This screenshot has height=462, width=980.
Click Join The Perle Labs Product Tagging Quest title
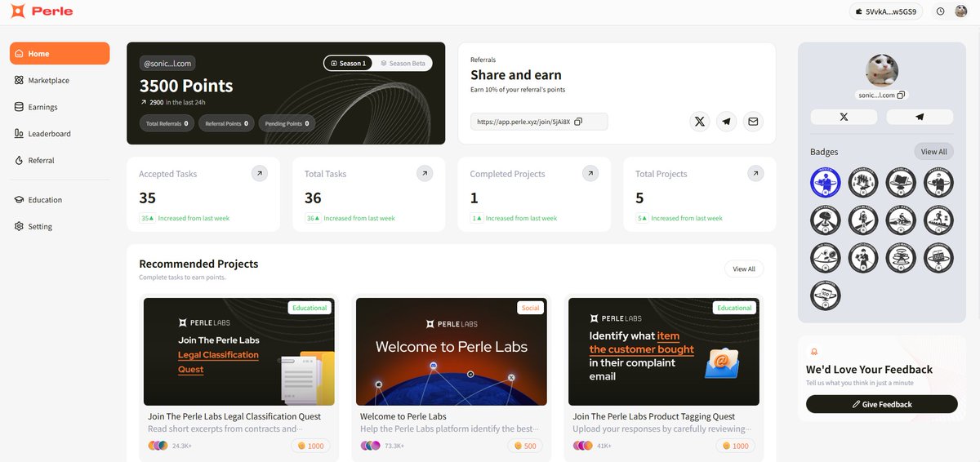654,416
